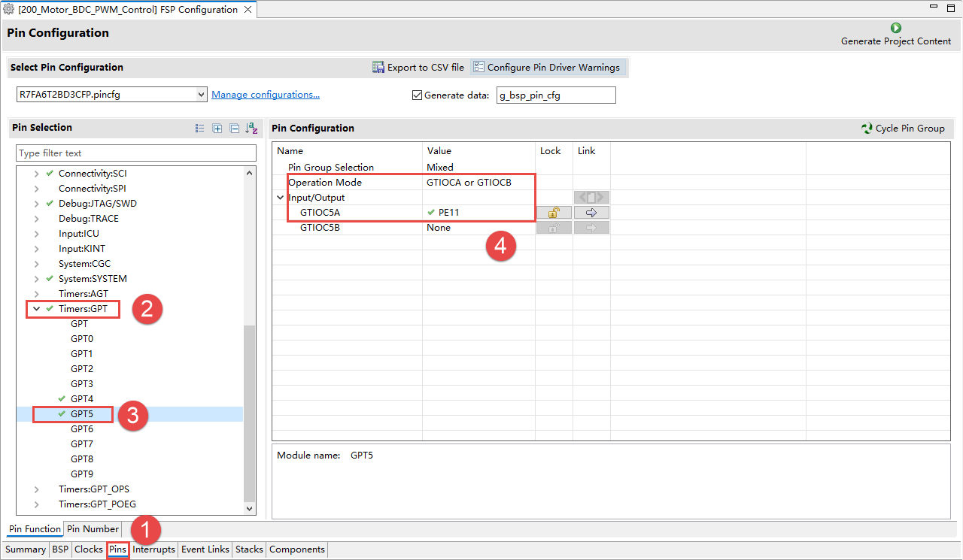
Task: Select GPT0 in the pin tree
Action: tap(82, 339)
